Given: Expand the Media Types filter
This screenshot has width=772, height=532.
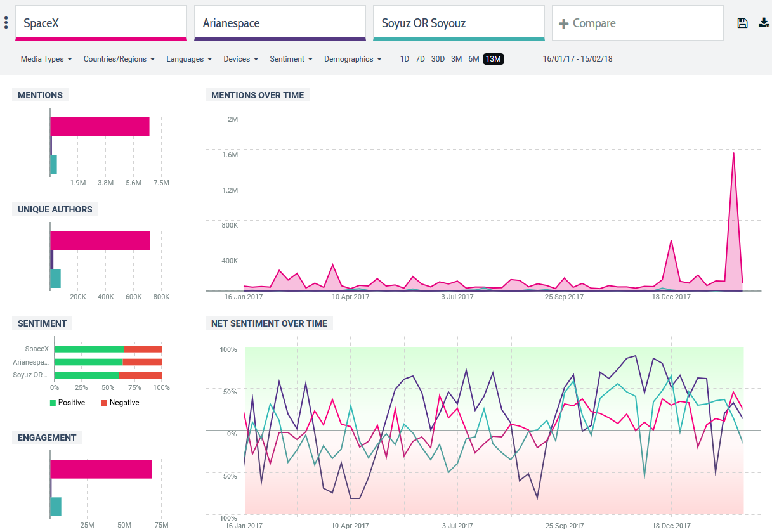Looking at the screenshot, I should [46, 59].
